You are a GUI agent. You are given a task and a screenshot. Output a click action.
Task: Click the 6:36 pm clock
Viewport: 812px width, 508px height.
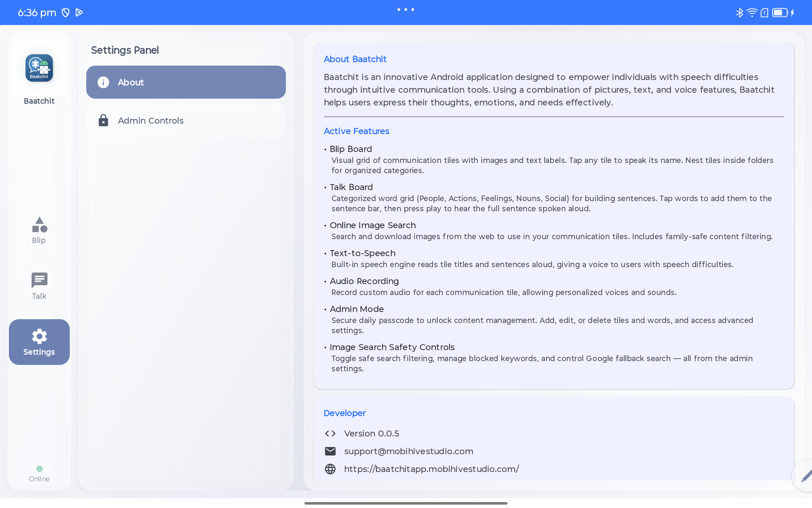click(x=37, y=13)
